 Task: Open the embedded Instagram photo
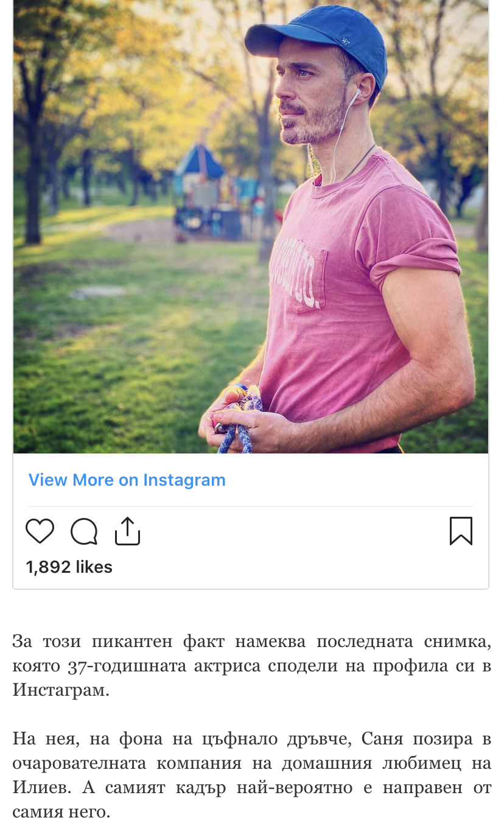point(251,226)
